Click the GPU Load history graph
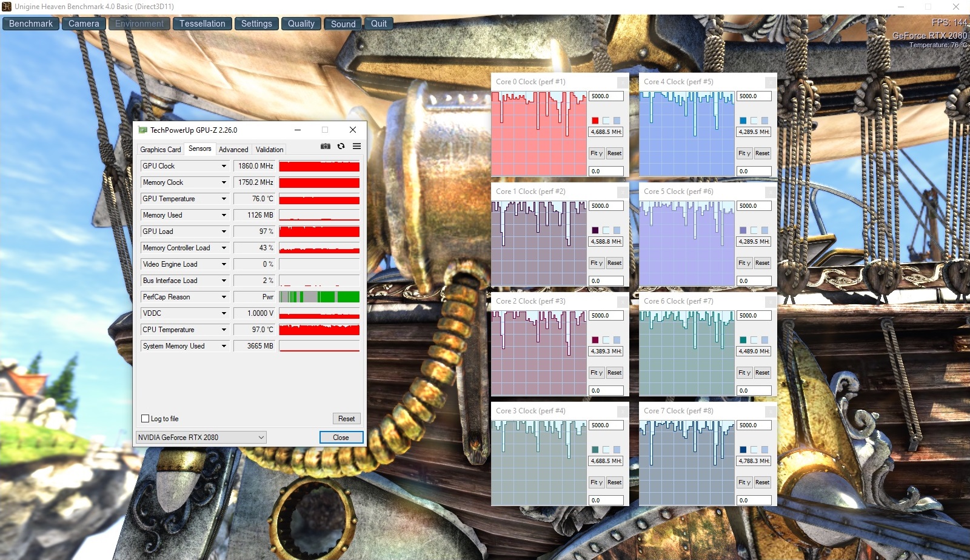This screenshot has height=560, width=970. [x=319, y=232]
